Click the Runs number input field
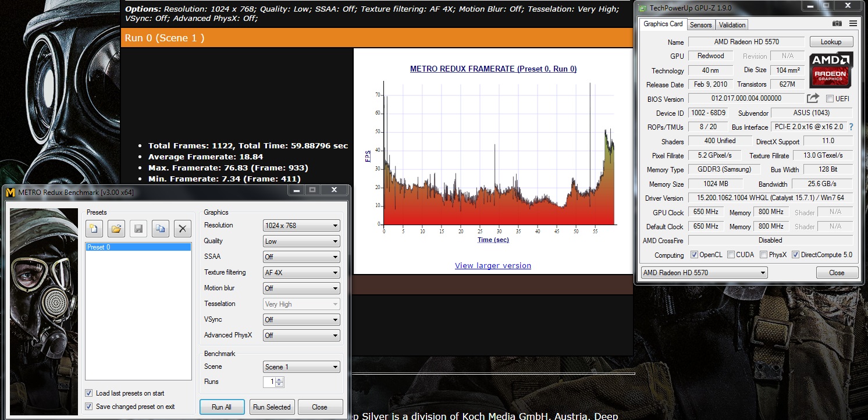The image size is (868, 420). [269, 382]
